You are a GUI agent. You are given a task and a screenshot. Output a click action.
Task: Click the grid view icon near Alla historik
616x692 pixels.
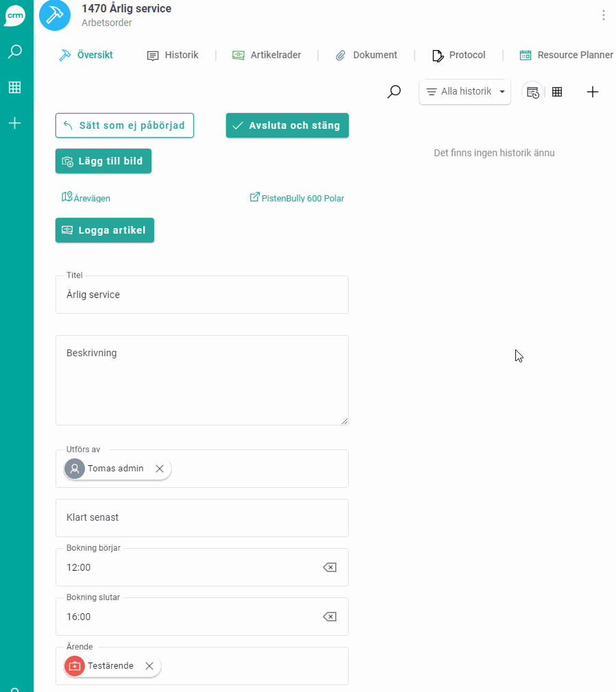[x=557, y=91]
